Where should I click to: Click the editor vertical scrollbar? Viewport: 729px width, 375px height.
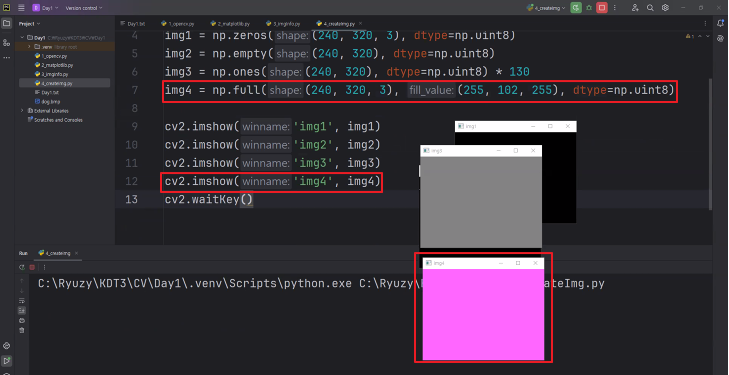point(709,144)
